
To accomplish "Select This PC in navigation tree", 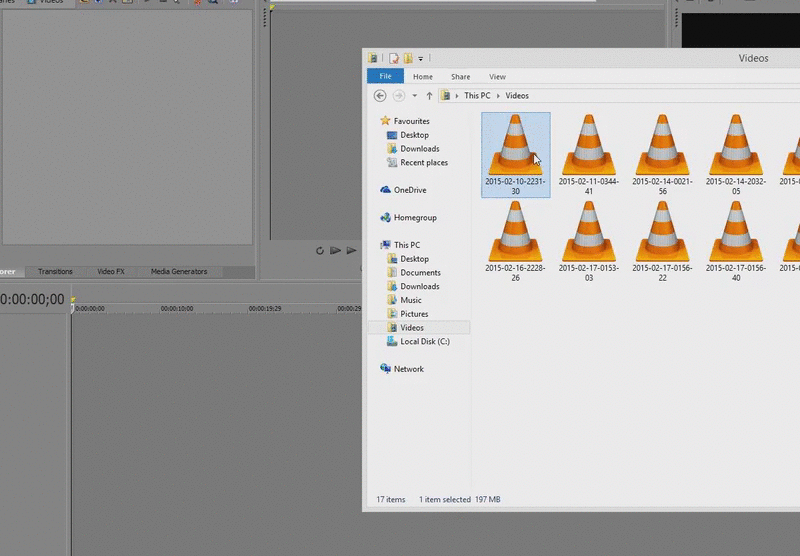I will click(407, 245).
